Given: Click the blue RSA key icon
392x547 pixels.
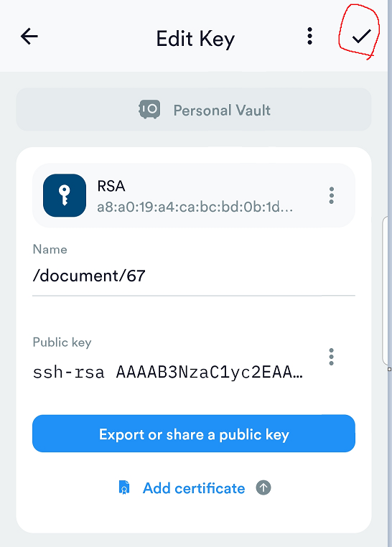Looking at the screenshot, I should [65, 195].
